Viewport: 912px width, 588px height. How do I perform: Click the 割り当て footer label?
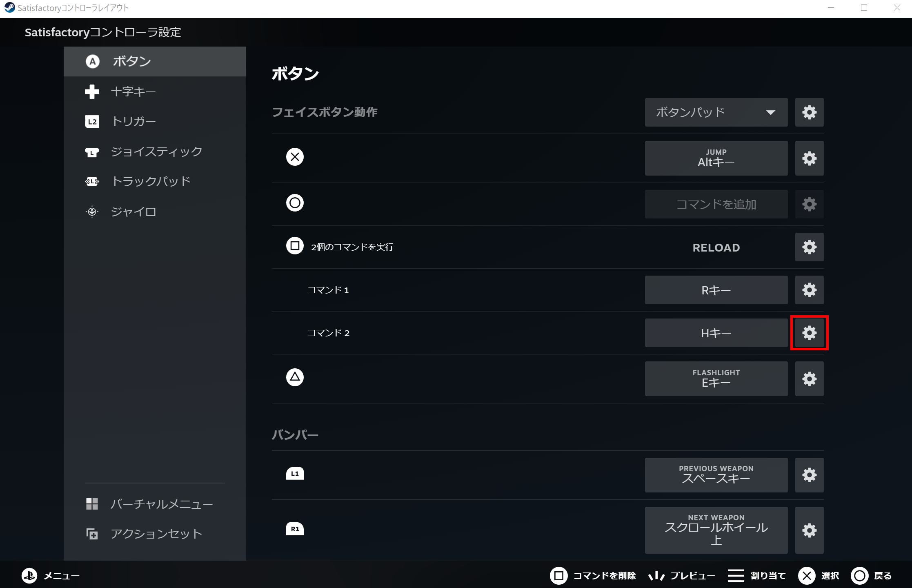coord(768,576)
